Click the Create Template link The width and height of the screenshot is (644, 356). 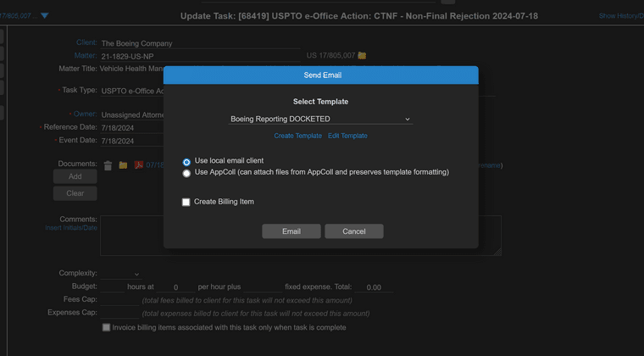point(297,136)
